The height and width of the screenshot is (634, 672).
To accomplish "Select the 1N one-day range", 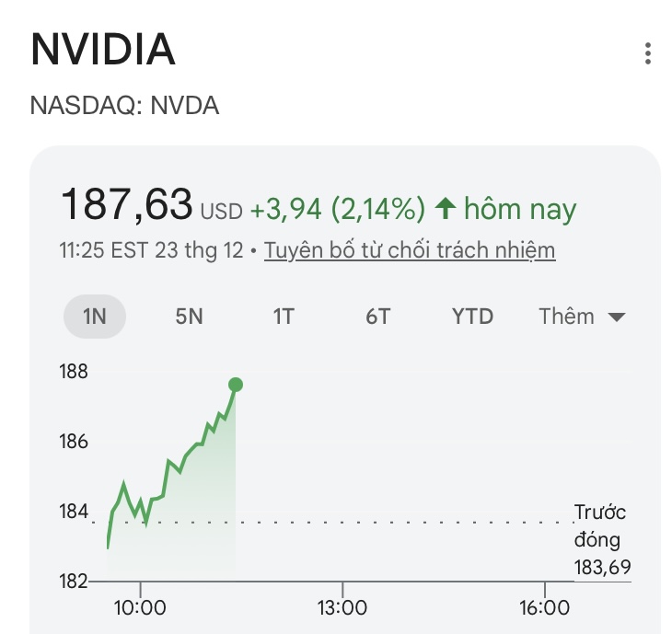I will [95, 317].
